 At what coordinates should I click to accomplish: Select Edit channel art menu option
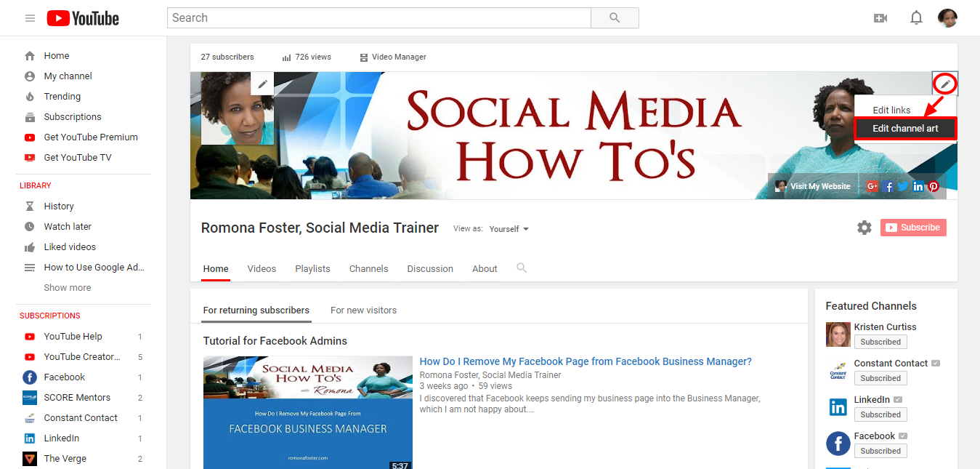[905, 129]
